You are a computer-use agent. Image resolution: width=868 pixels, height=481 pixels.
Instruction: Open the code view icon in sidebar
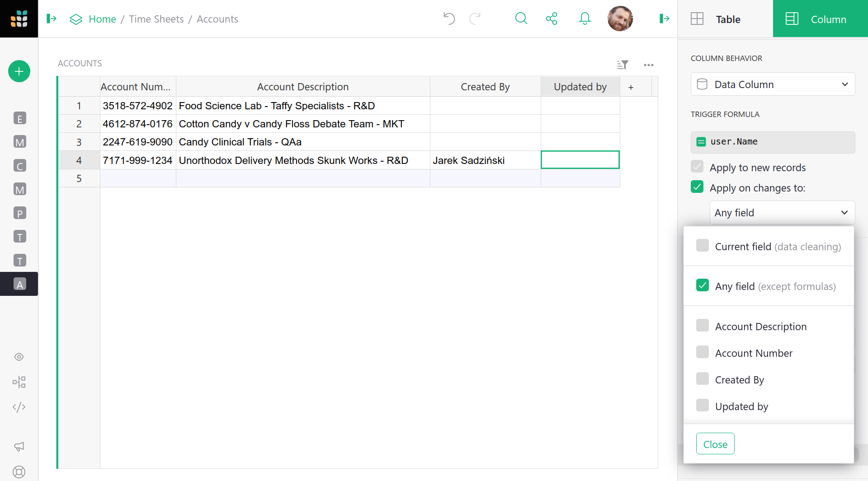pos(19,407)
